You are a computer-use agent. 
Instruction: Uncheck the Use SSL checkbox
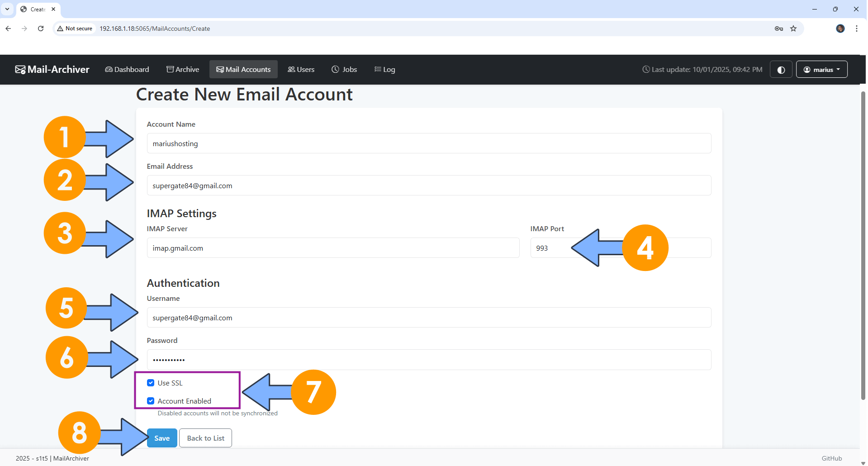pyautogui.click(x=151, y=383)
